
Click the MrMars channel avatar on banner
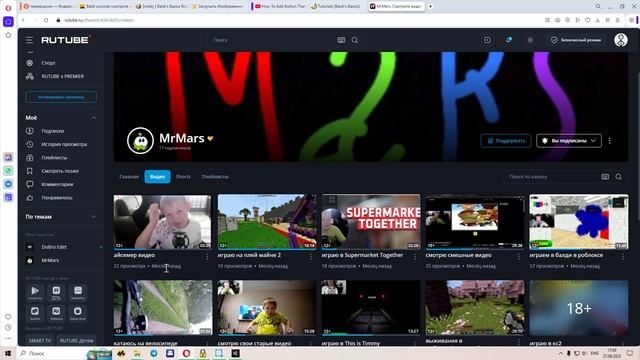(x=140, y=141)
